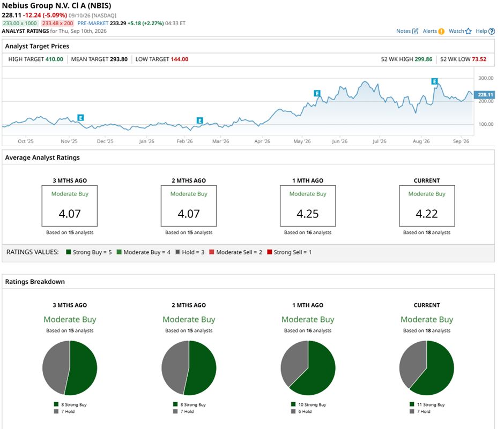Click the Strong Sell red legend swatch
The width and height of the screenshot is (504, 429).
[269, 252]
